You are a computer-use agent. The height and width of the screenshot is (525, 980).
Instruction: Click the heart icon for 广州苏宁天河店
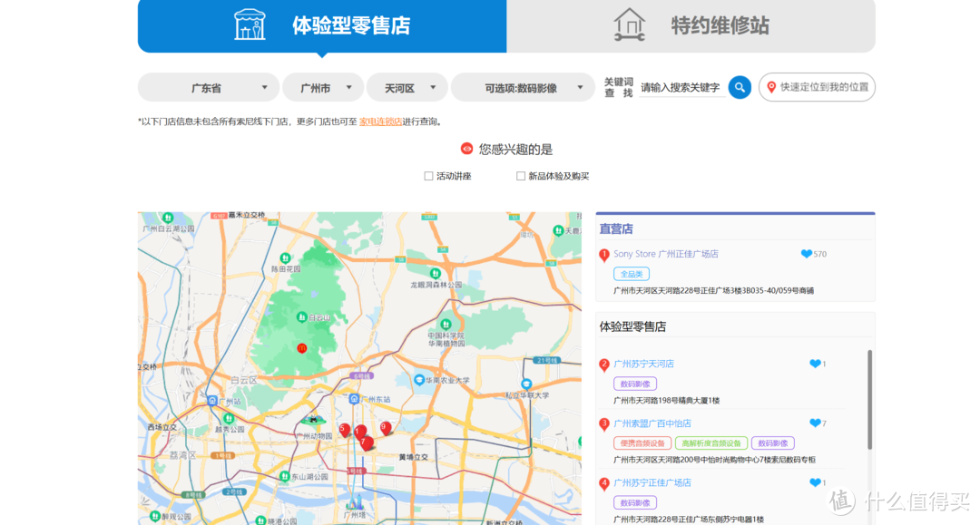[815, 364]
